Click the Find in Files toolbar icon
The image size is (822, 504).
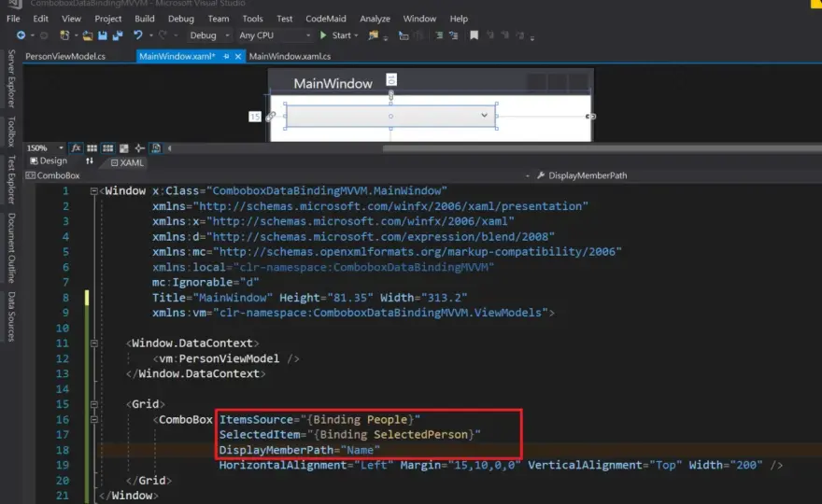pyautogui.click(x=374, y=35)
